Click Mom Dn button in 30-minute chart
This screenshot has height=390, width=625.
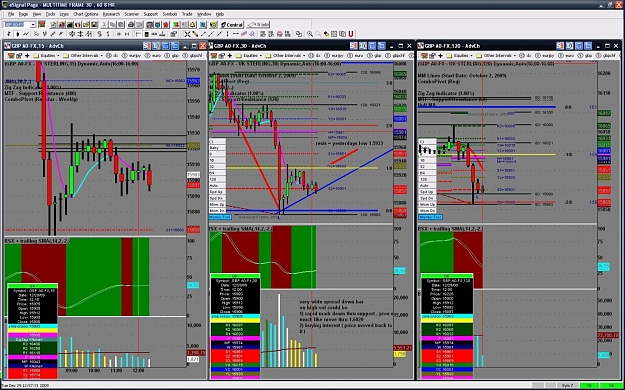click(x=217, y=210)
